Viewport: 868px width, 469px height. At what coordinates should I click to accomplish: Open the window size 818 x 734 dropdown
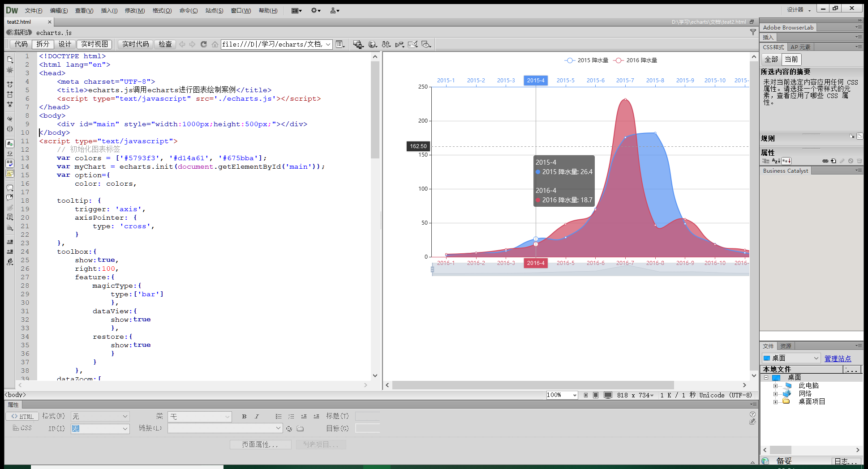pyautogui.click(x=635, y=395)
